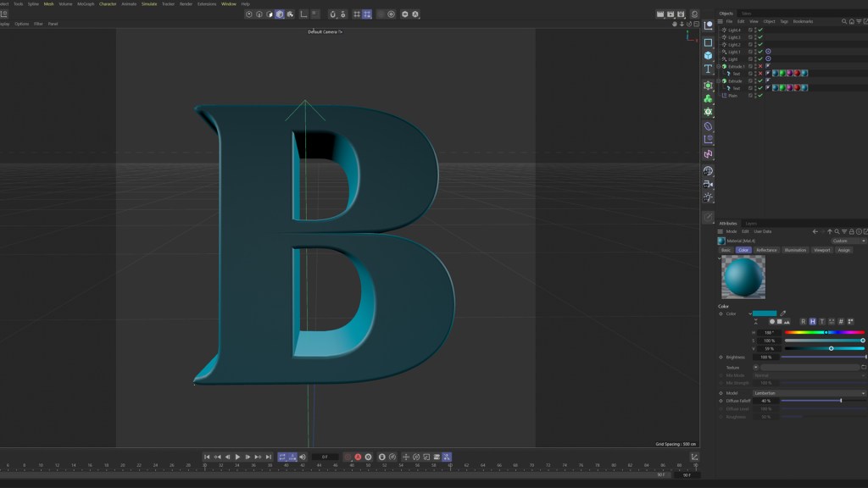Open the Custom layout dropdown in Attributes
Image resolution: width=868 pixels, height=488 pixels.
click(x=848, y=241)
